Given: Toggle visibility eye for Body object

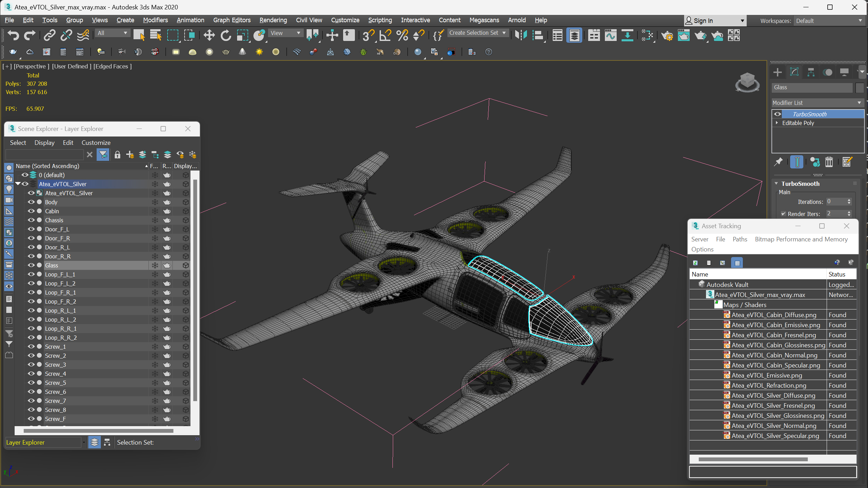Looking at the screenshot, I should tap(31, 202).
